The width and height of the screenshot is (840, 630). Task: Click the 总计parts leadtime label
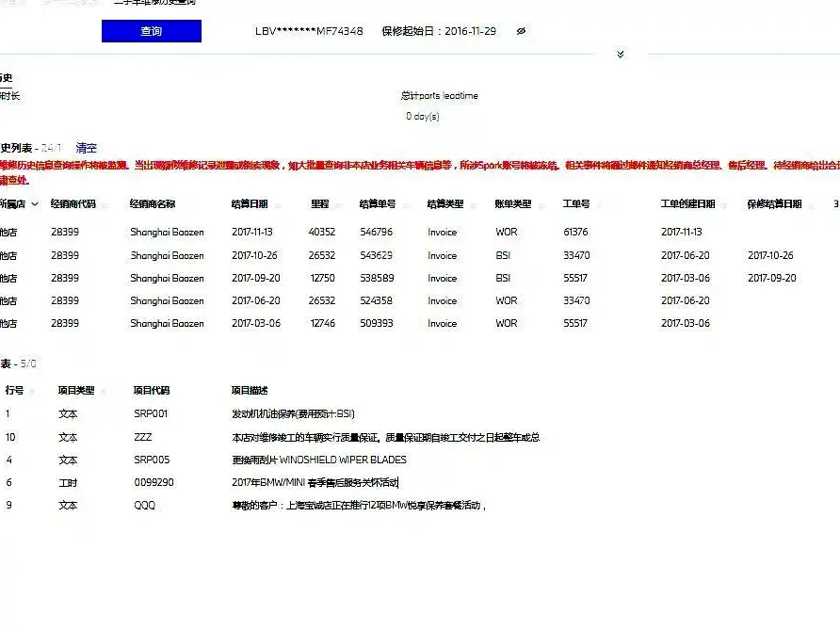pyautogui.click(x=439, y=96)
